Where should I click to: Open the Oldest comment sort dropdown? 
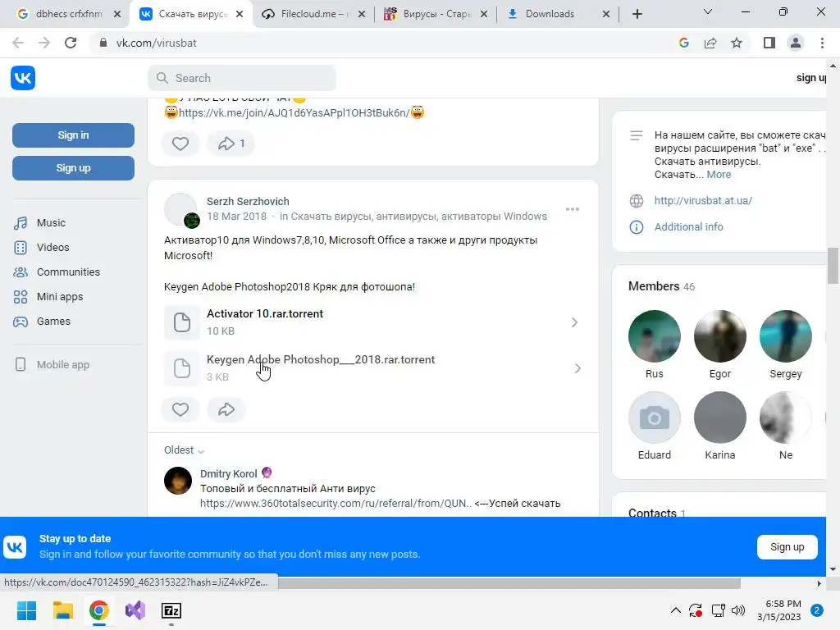pos(184,450)
